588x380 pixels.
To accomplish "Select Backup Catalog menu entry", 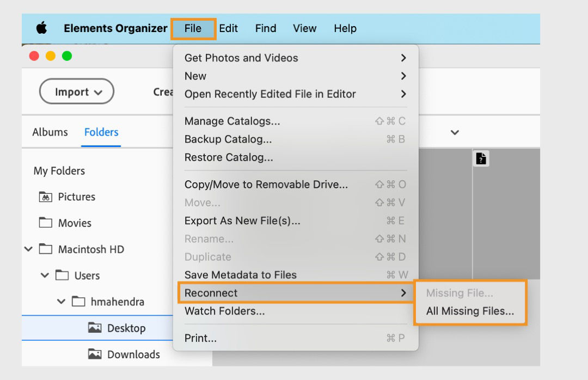I will pyautogui.click(x=228, y=139).
